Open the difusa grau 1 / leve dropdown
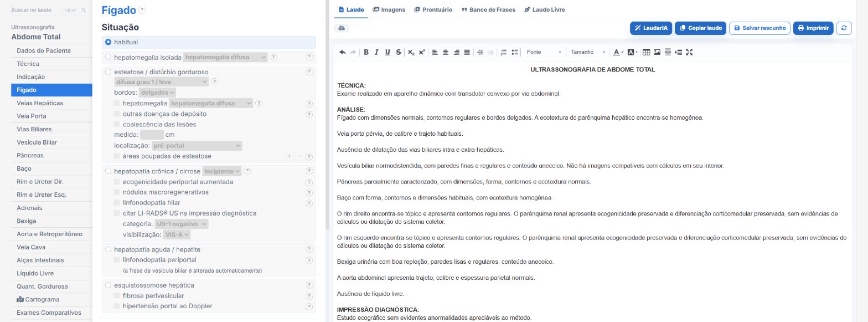868x322 pixels. tap(162, 82)
